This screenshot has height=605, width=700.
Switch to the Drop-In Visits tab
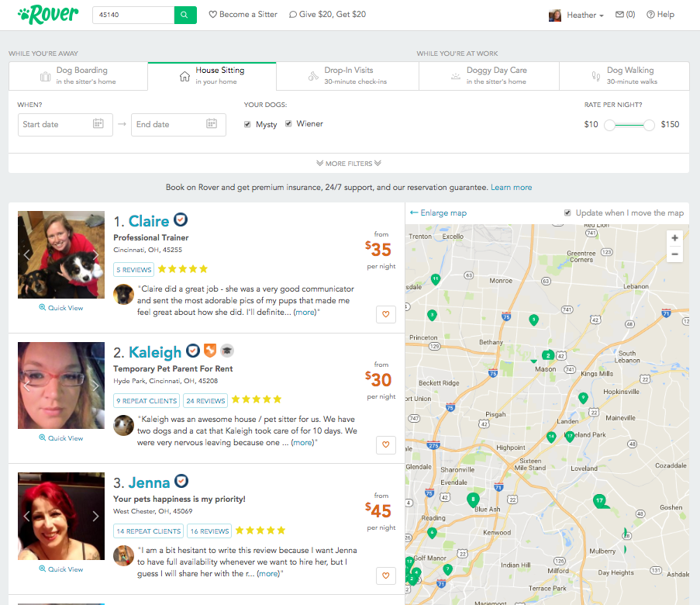pyautogui.click(x=347, y=76)
